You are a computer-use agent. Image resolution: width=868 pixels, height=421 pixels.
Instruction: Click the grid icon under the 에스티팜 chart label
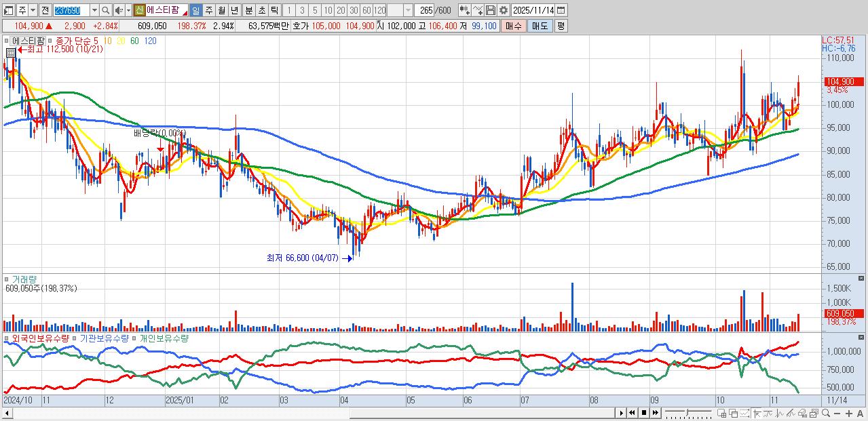[x=11, y=52]
